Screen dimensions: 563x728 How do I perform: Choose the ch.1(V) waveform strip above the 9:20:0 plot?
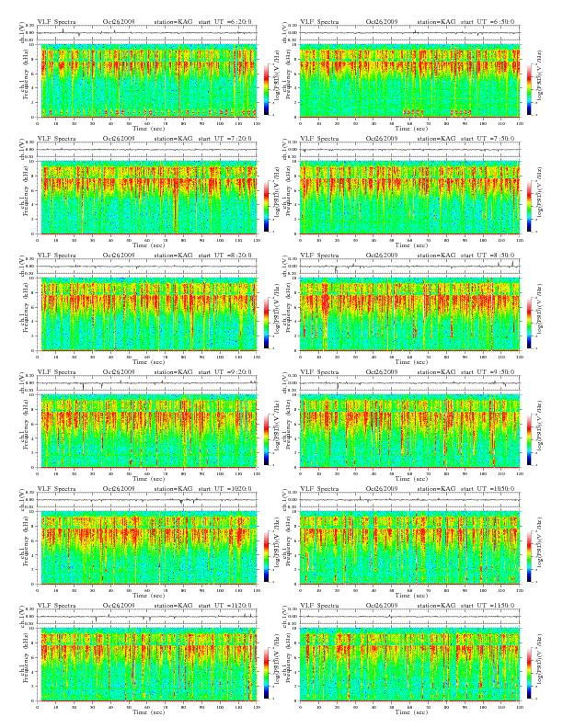(x=147, y=383)
